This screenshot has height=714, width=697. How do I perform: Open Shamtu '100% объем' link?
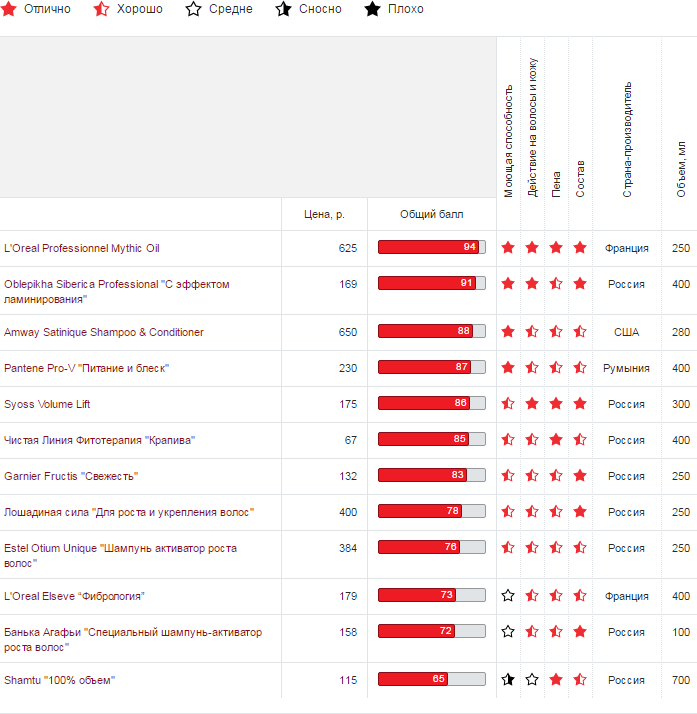point(59,680)
